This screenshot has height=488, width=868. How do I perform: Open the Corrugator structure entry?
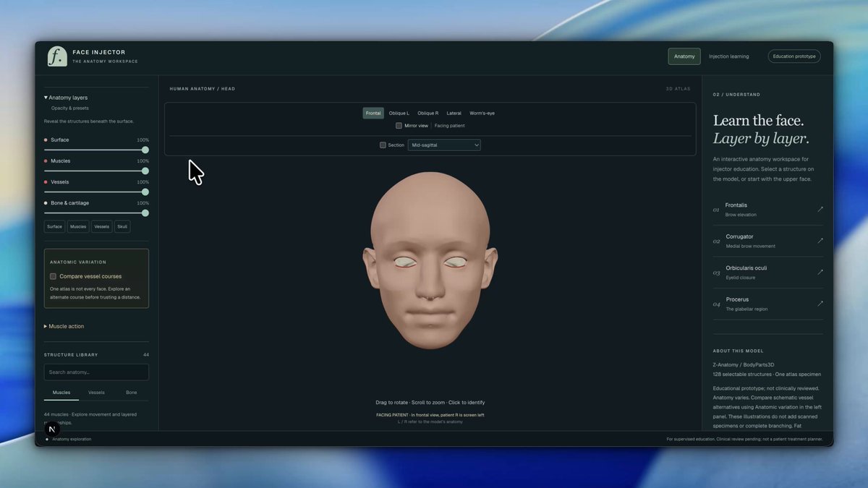point(768,241)
